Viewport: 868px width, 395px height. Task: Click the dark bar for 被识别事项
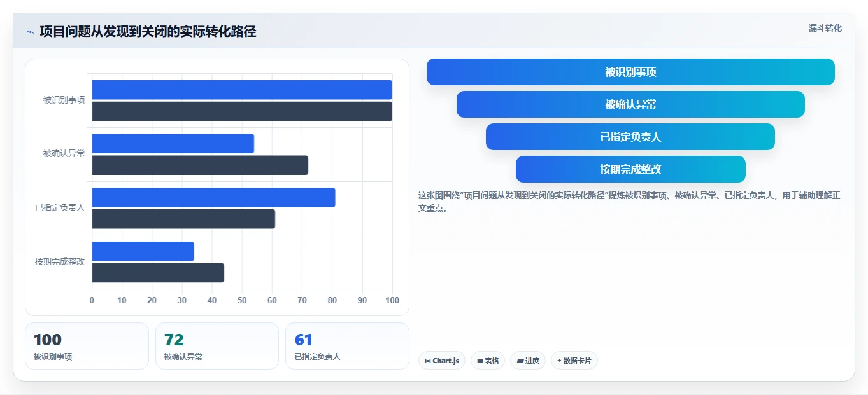(242, 111)
